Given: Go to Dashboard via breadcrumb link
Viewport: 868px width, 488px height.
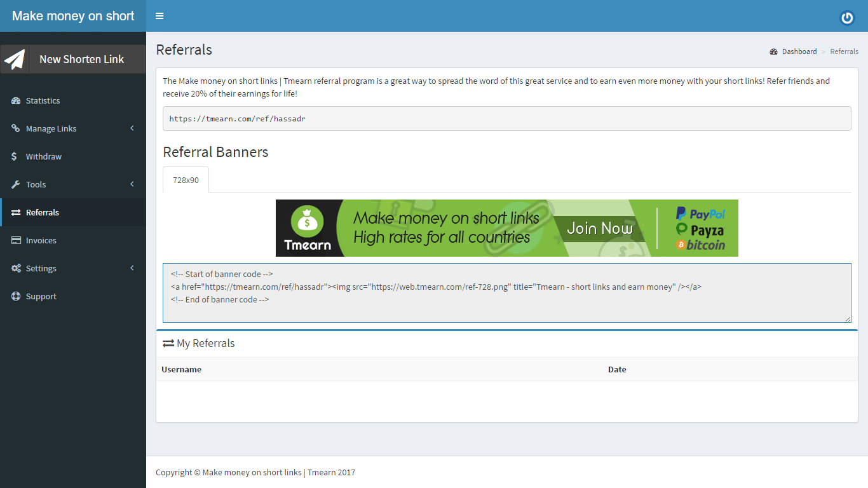Looking at the screenshot, I should pyautogui.click(x=799, y=51).
